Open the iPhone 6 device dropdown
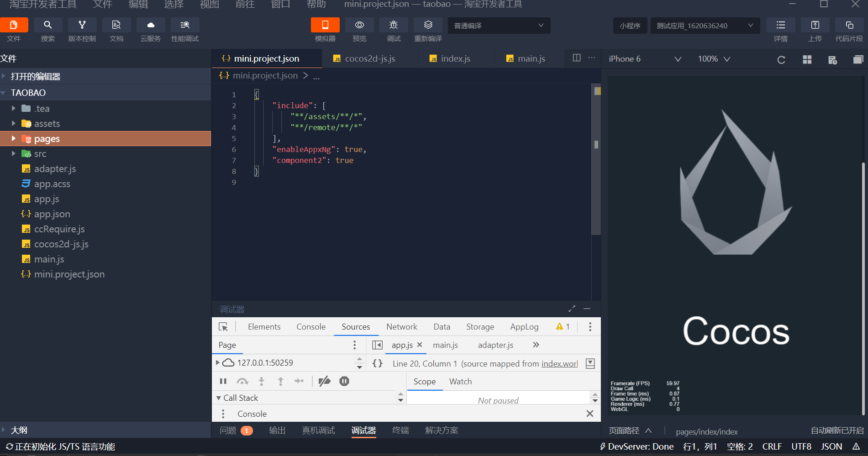The width and height of the screenshot is (868, 456). click(x=645, y=59)
